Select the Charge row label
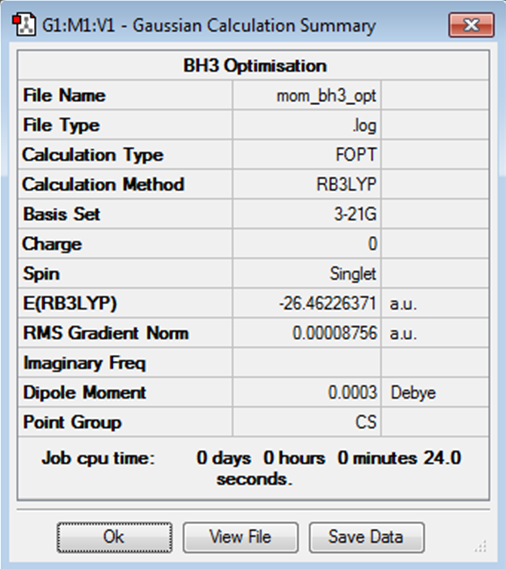The image size is (506, 569). (52, 244)
